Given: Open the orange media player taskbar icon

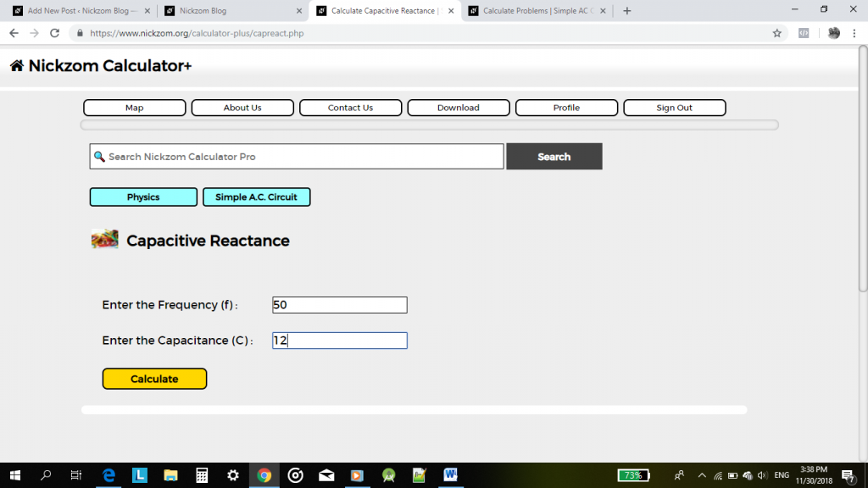Looking at the screenshot, I should click(357, 475).
